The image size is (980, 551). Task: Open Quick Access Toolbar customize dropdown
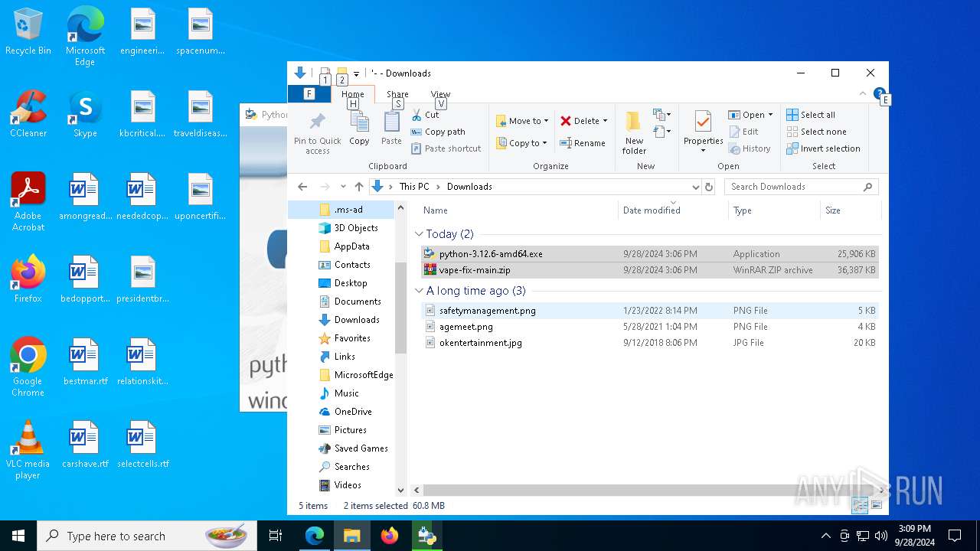coord(356,73)
